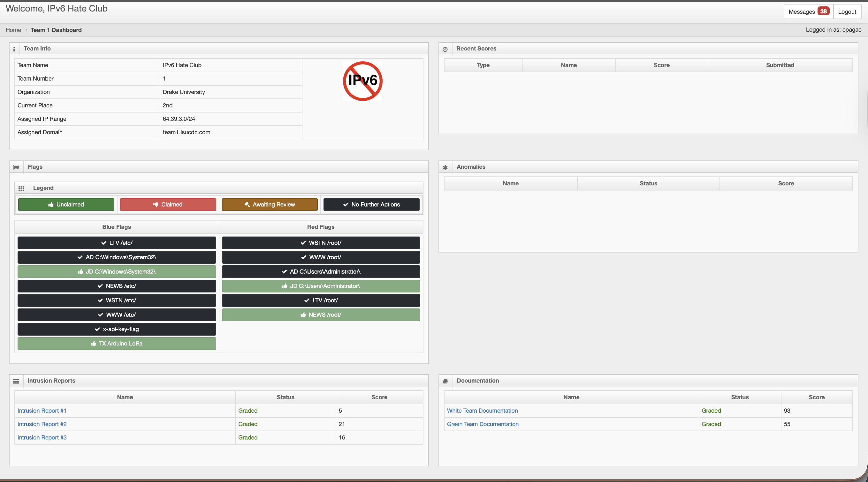
Task: Click the clock icon on Recent Scores panel
Action: pos(445,49)
